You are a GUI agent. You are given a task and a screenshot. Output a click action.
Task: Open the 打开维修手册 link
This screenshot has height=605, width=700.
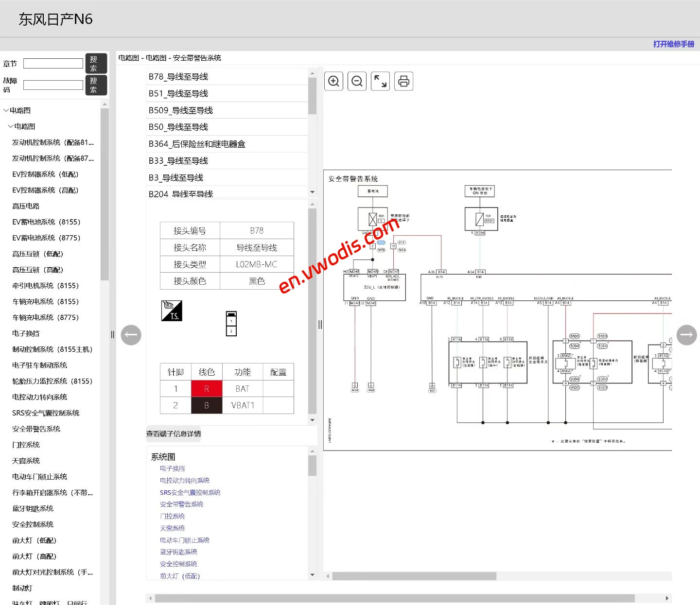pos(674,44)
